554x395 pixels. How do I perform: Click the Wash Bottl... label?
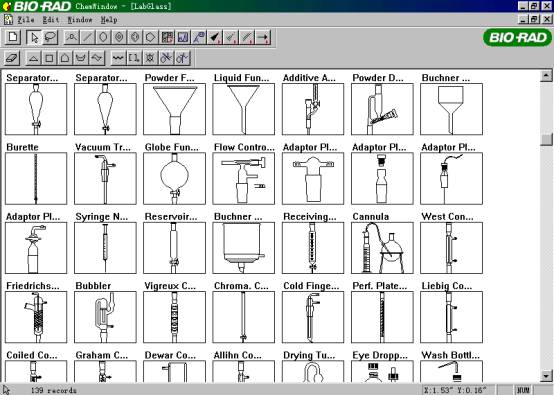pos(450,355)
